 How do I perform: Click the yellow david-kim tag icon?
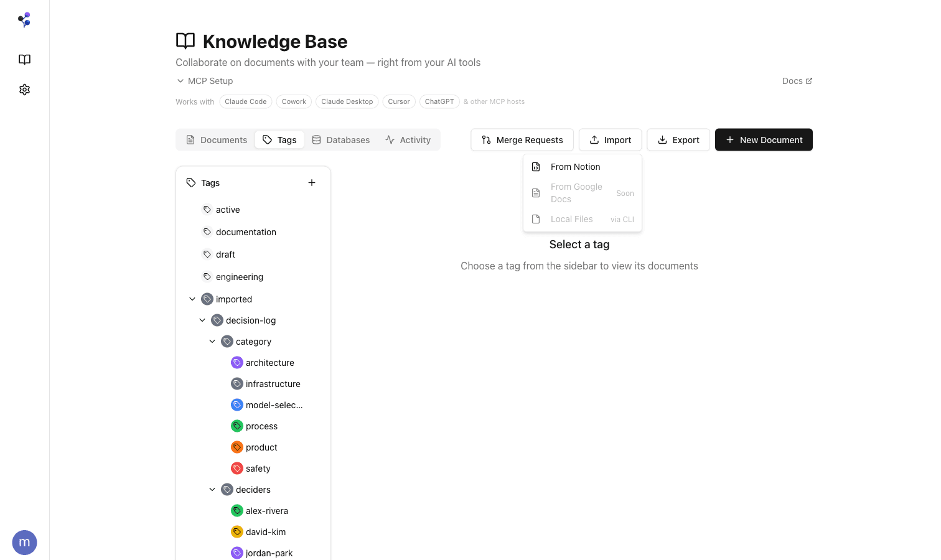237,531
